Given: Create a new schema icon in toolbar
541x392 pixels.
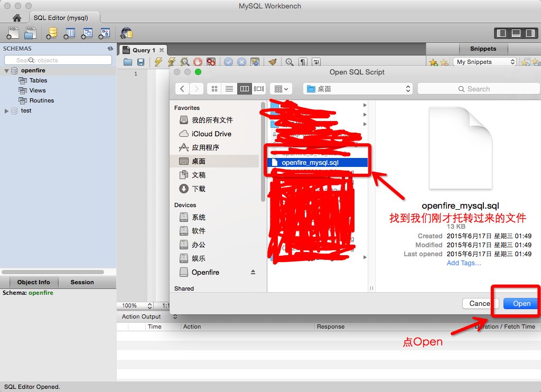Looking at the screenshot, I should coord(52,33).
